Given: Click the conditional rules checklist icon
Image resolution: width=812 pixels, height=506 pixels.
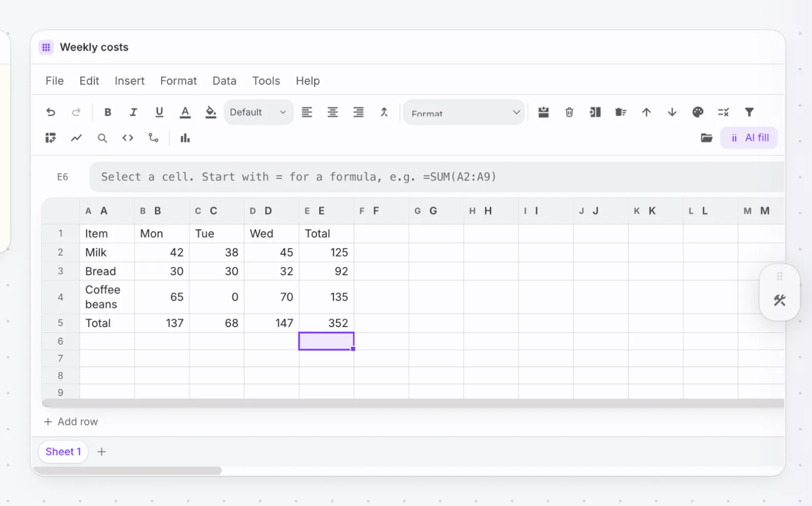Looking at the screenshot, I should 724,112.
